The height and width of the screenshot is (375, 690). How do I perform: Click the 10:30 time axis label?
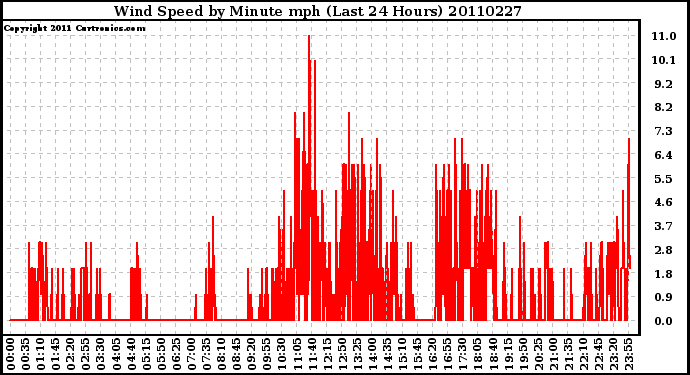pyautogui.click(x=282, y=355)
